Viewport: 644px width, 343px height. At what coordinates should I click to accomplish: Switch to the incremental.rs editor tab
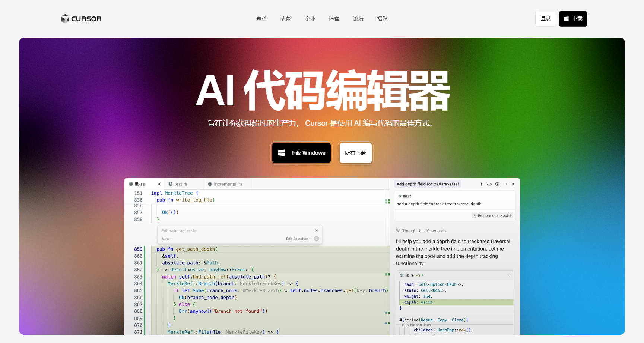tap(228, 184)
